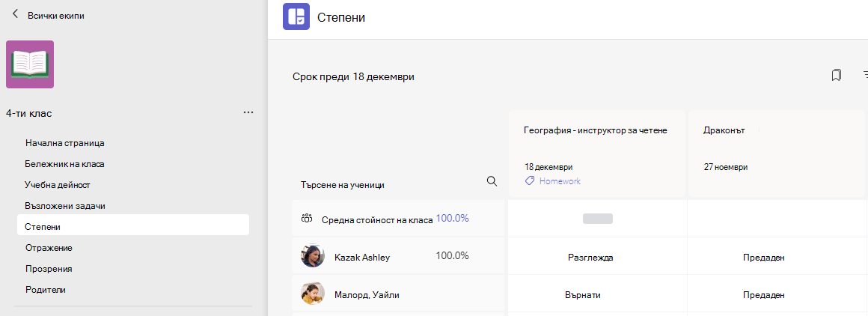Screen dimensions: 868x316
Task: Click the gray placeholder in class average row
Action: [x=598, y=219]
